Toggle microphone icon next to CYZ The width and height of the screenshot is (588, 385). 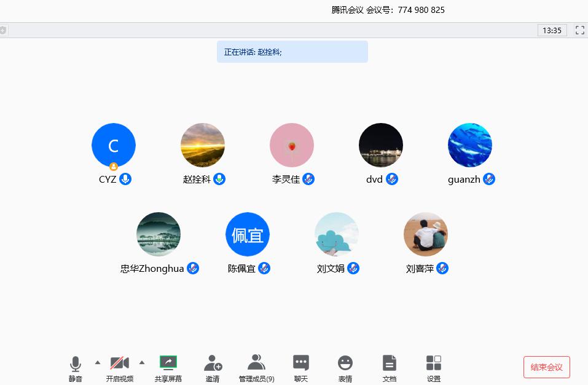[125, 179]
